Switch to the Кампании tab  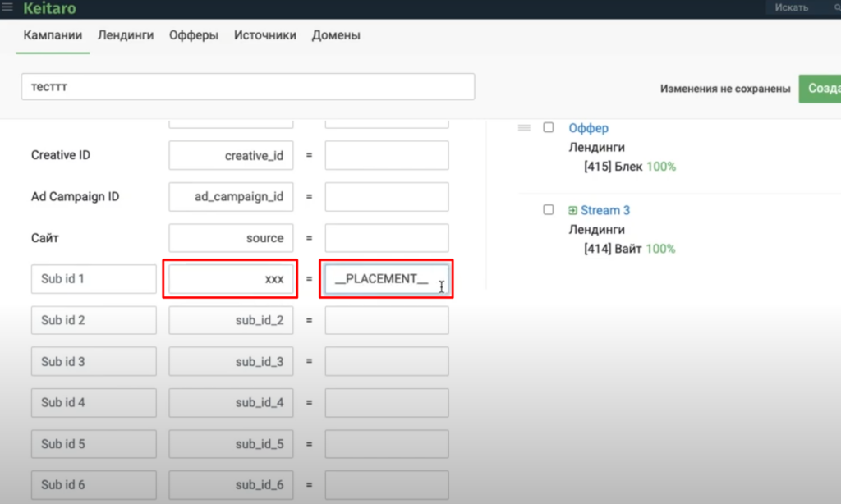coord(53,35)
